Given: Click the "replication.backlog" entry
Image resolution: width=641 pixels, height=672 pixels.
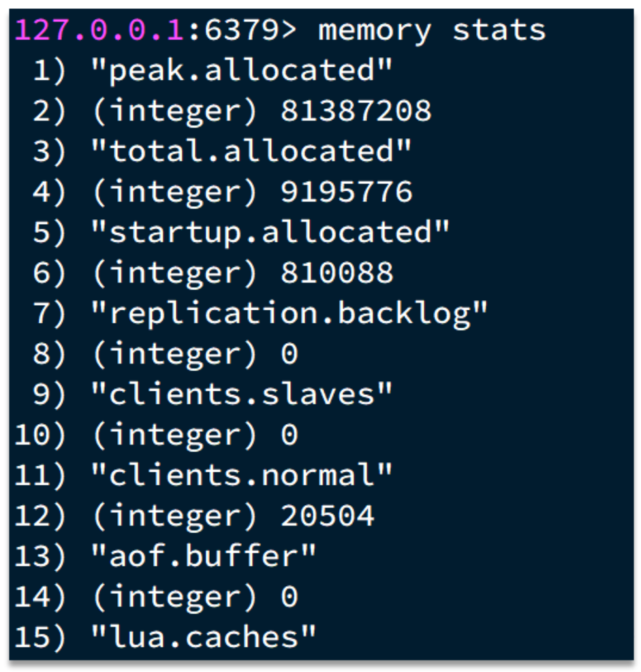Looking at the screenshot, I should [x=290, y=314].
